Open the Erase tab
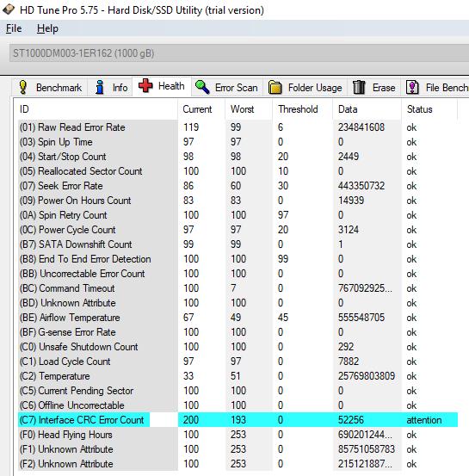This screenshot has width=469, height=476. pos(374,88)
